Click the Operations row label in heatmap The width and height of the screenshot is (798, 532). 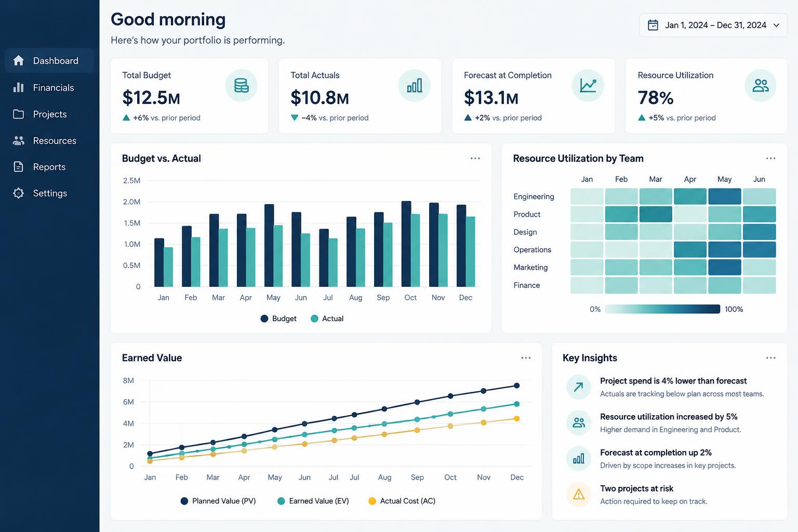point(532,250)
